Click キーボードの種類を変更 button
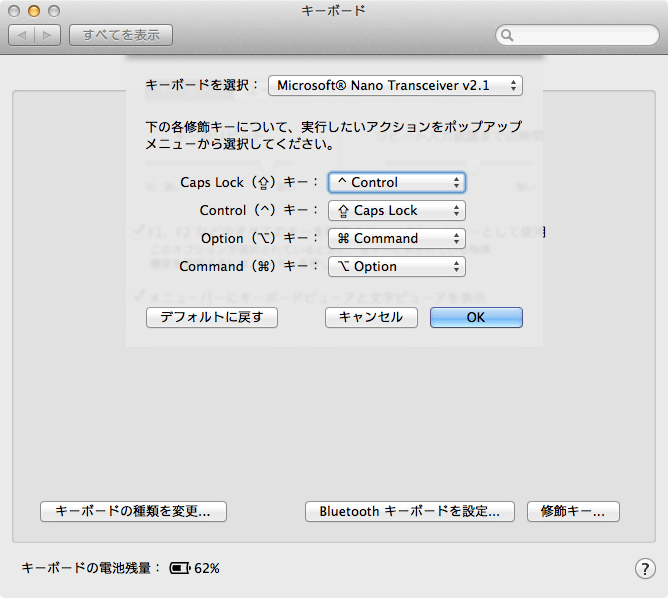The image size is (668, 598). pos(133,511)
